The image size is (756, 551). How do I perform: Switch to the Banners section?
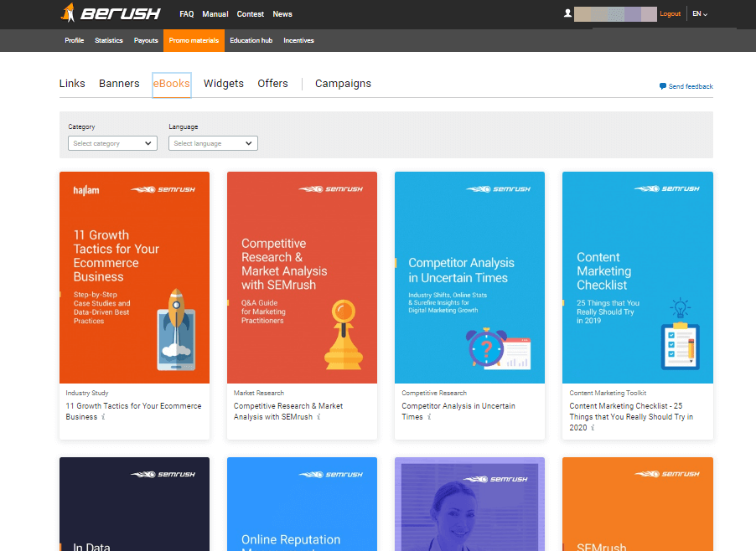coord(119,84)
